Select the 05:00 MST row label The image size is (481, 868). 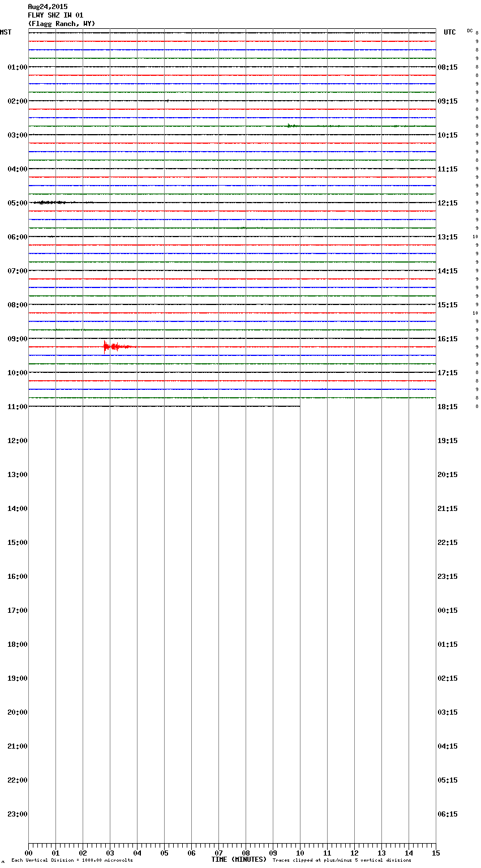[17, 203]
